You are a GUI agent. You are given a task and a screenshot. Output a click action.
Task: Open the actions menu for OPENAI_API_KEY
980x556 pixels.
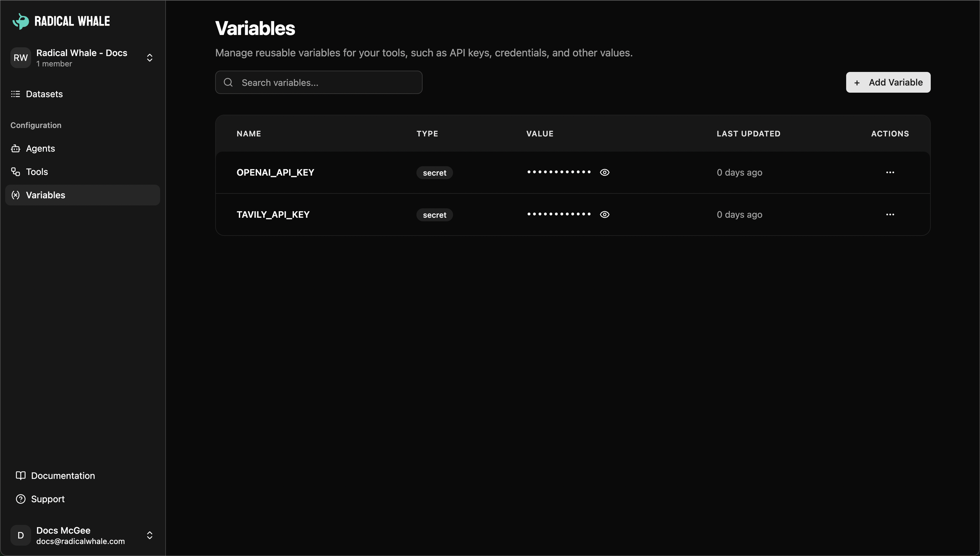pos(890,172)
